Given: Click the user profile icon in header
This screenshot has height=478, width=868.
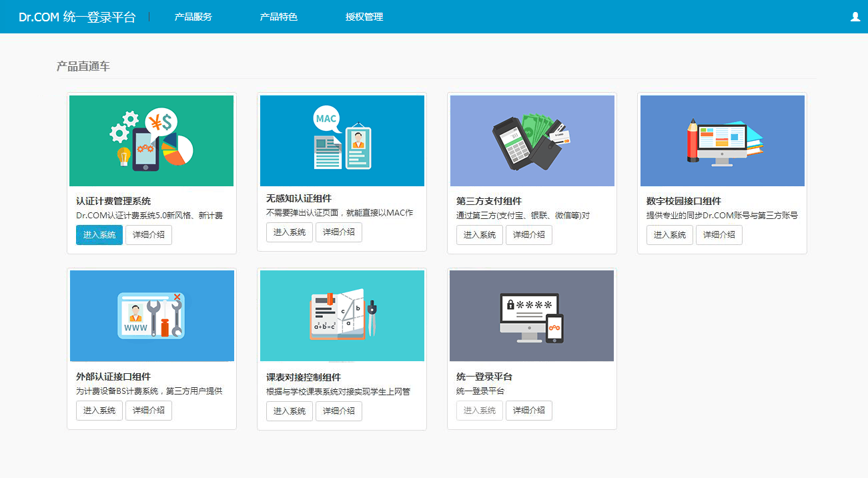Looking at the screenshot, I should click(x=855, y=17).
